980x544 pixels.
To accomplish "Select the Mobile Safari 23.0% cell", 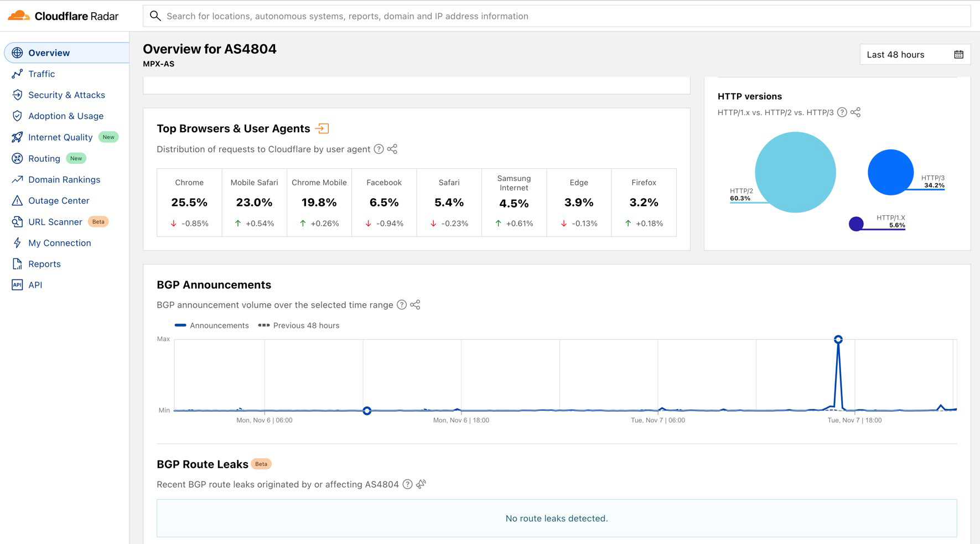I will pos(255,203).
